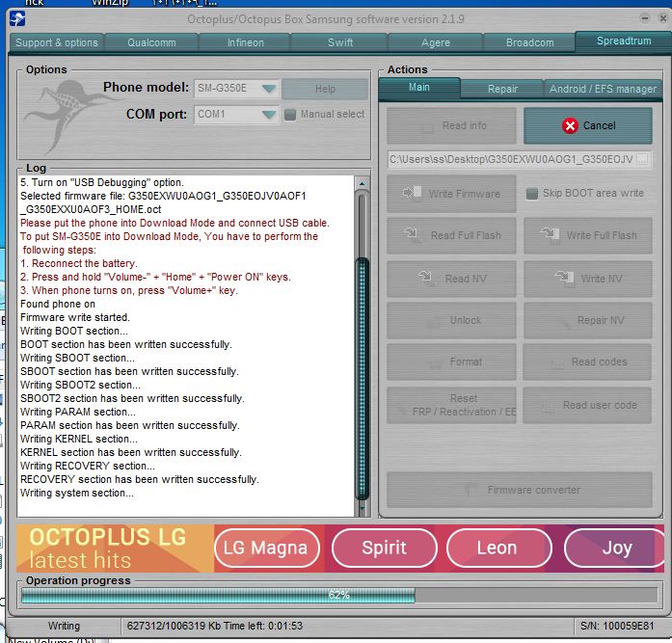The image size is (672, 643).
Task: Click the log scrollbar thumb
Action: coord(363,379)
